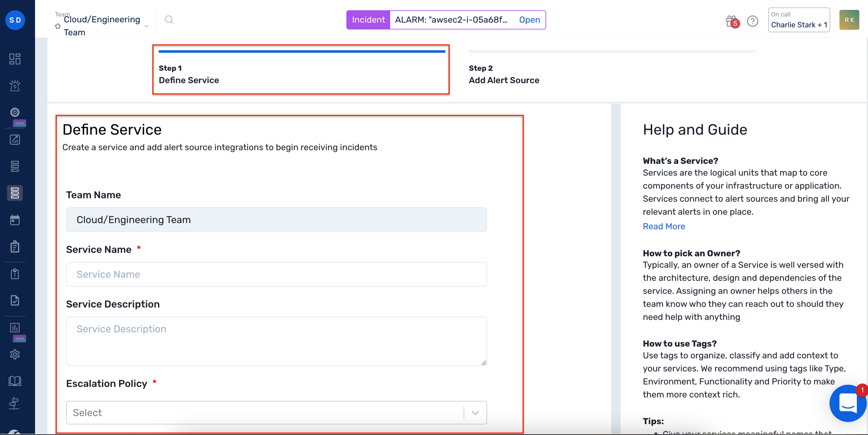The width and height of the screenshot is (868, 435).
Task: Click Open on the incident banner
Action: [529, 20]
